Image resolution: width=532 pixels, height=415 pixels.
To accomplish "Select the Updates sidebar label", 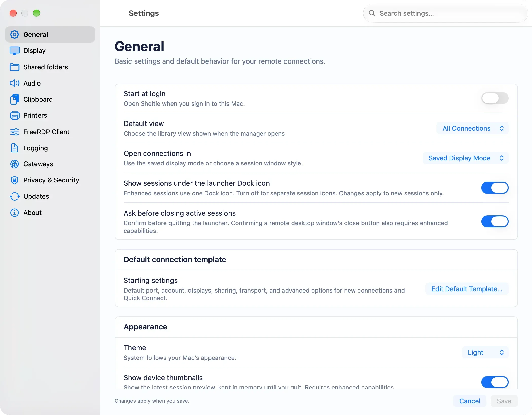I will (36, 196).
